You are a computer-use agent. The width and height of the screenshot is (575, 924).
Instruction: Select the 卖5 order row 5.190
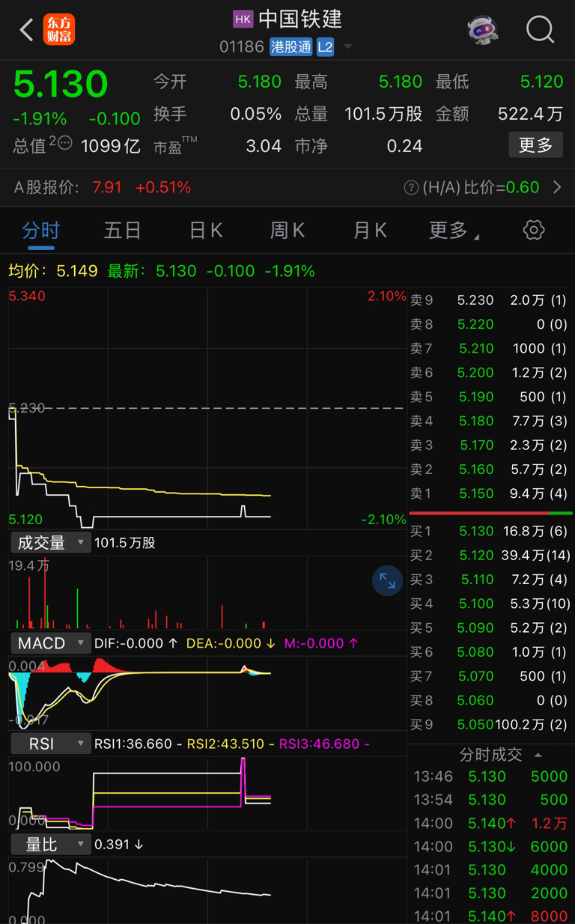(490, 397)
